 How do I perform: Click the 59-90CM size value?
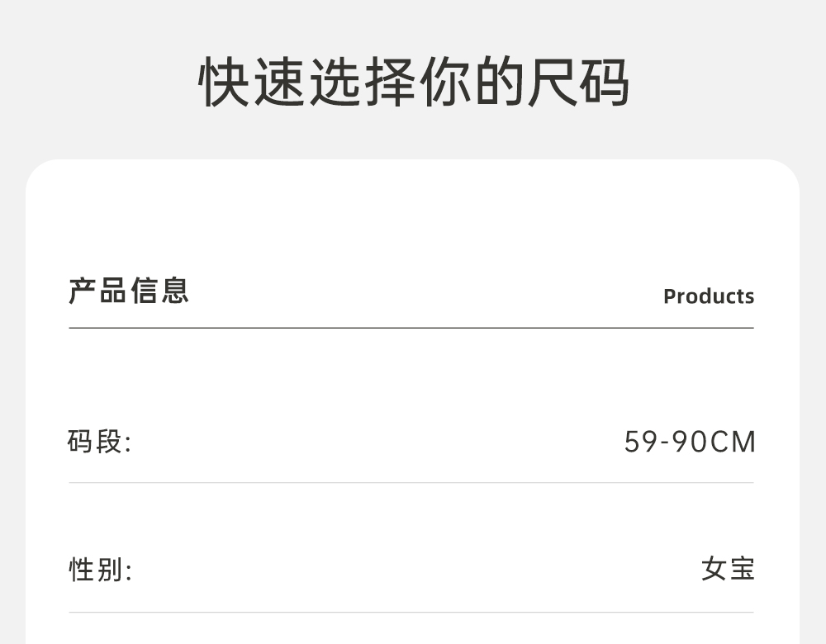click(690, 442)
